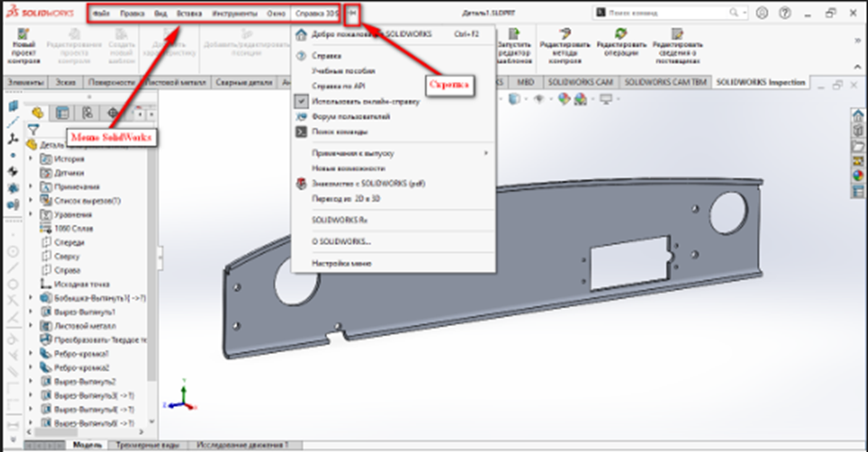Switch to the Эскиз tab
The image size is (868, 452).
click(65, 82)
